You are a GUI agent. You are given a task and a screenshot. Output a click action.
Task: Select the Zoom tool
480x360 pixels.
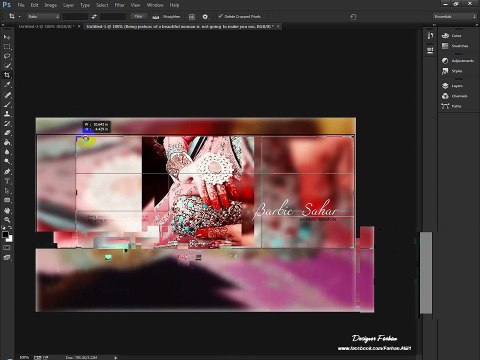[x=7, y=220]
